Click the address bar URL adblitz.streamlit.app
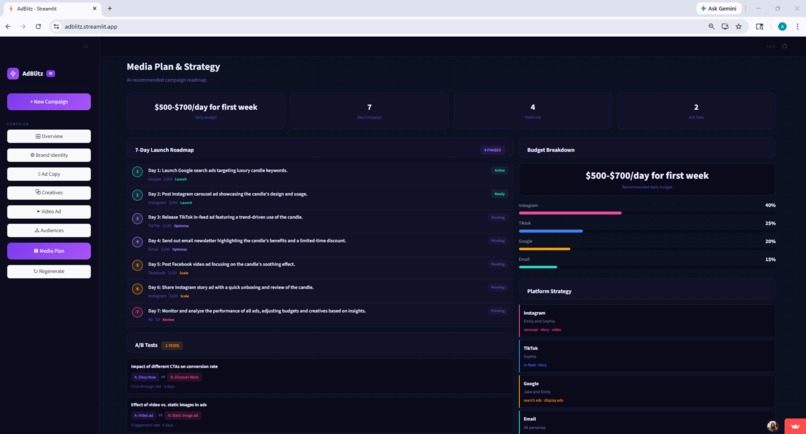The height and width of the screenshot is (434, 806). 91,27
